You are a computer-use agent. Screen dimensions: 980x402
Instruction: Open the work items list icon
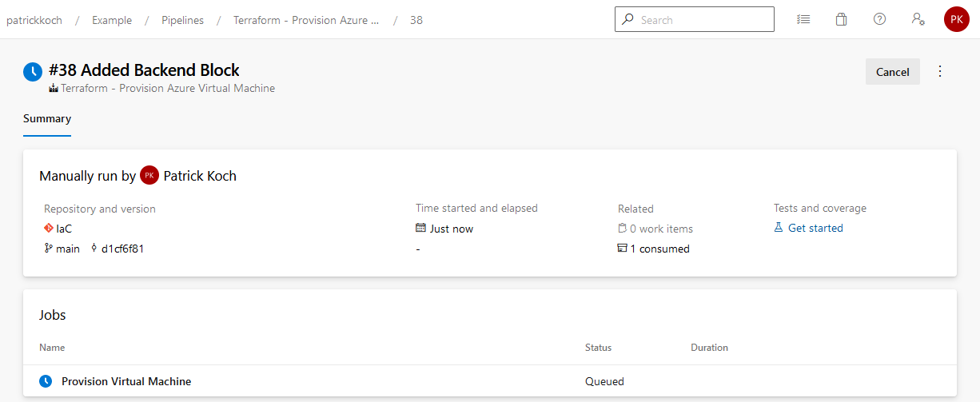[803, 19]
